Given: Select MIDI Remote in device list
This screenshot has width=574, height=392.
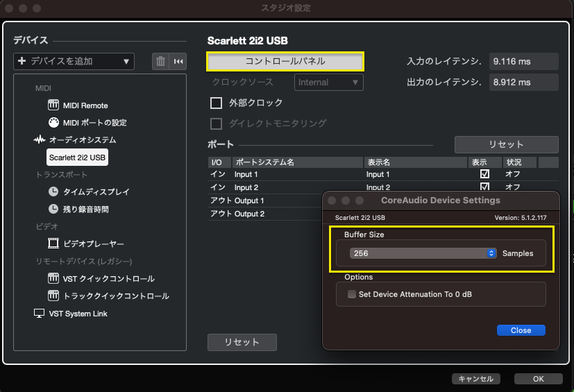Looking at the screenshot, I should (85, 105).
